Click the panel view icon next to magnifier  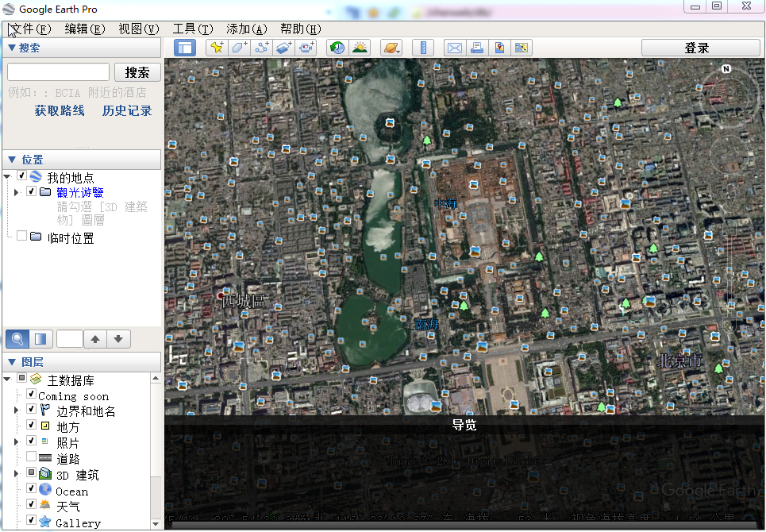click(x=40, y=338)
